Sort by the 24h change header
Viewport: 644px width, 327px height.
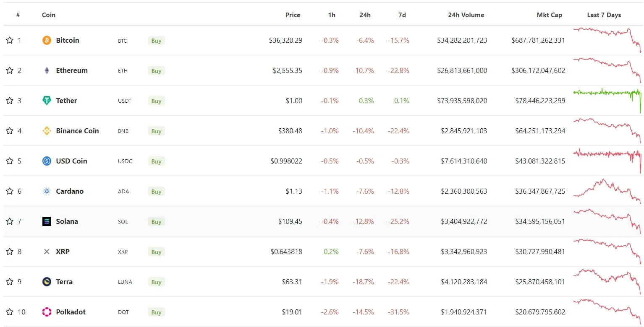365,15
